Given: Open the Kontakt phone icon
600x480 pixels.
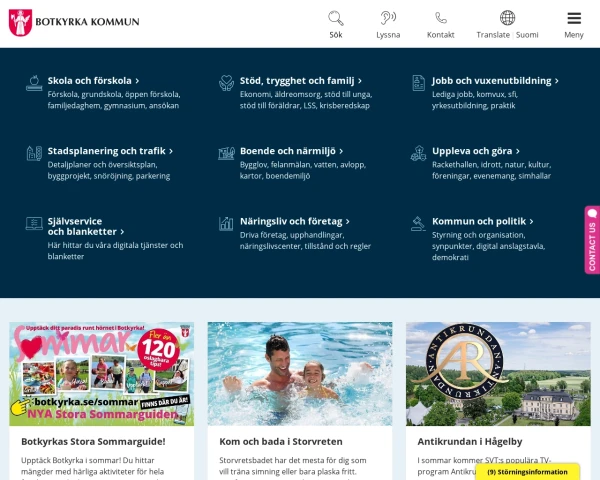Looking at the screenshot, I should (440, 18).
